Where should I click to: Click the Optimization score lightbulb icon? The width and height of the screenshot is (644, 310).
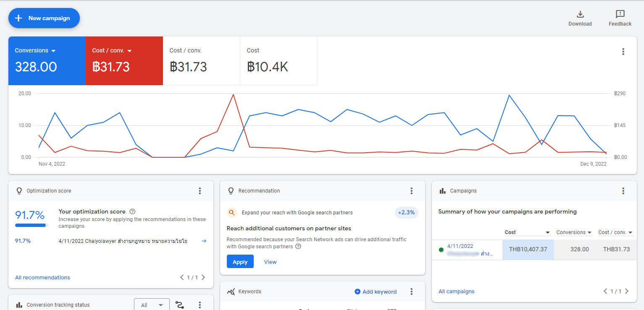(19, 191)
